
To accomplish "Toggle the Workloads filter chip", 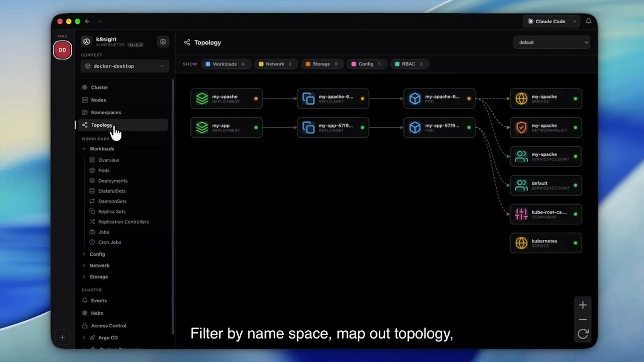I will (x=226, y=64).
